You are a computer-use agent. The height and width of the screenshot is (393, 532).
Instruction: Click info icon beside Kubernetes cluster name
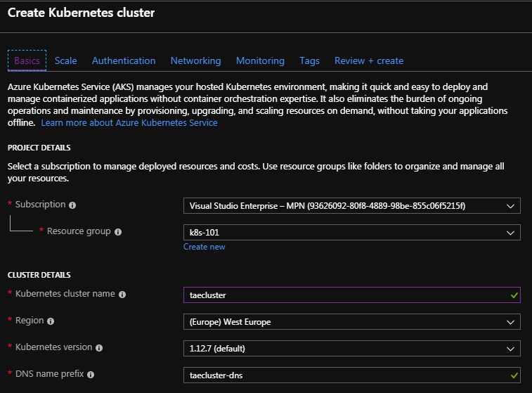coord(122,295)
